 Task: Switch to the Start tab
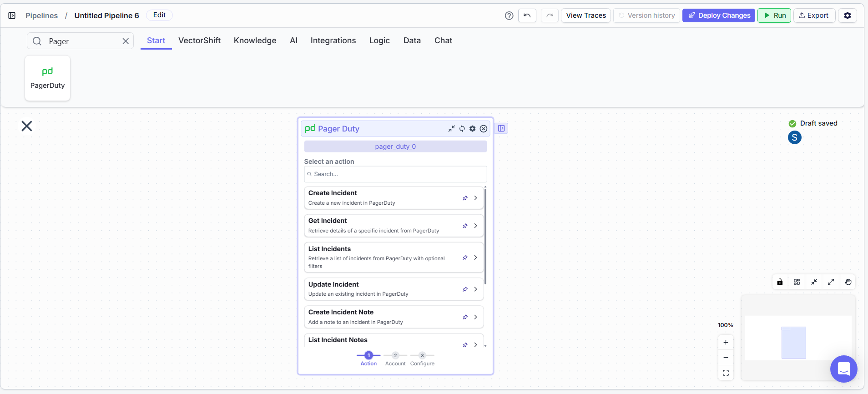click(x=156, y=40)
